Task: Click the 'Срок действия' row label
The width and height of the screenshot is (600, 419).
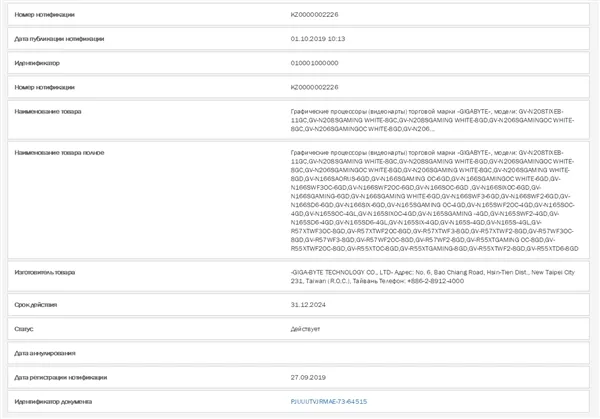Action: (37, 304)
